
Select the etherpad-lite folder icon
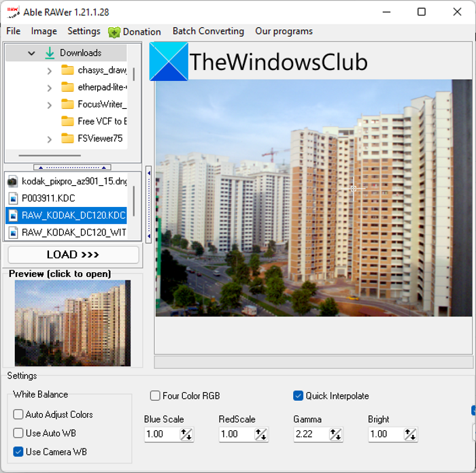coord(67,87)
